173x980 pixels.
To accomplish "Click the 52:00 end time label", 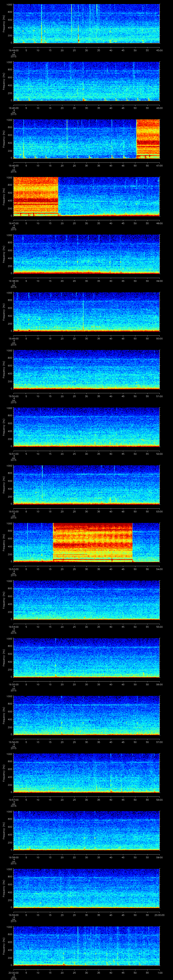I will coord(160,454).
